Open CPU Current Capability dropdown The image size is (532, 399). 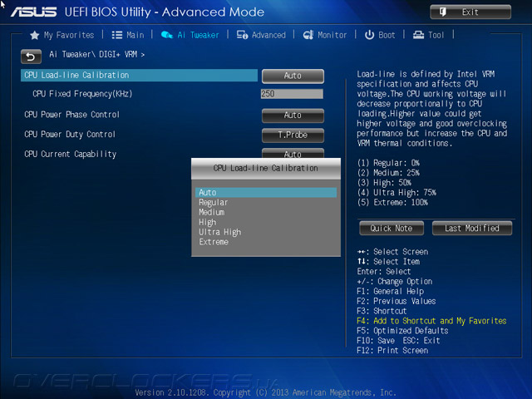[293, 153]
